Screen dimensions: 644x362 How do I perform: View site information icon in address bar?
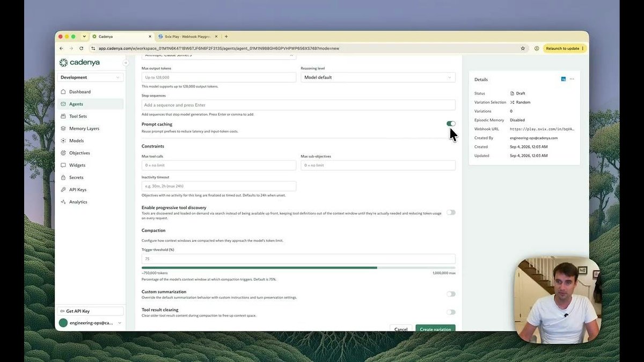click(93, 48)
